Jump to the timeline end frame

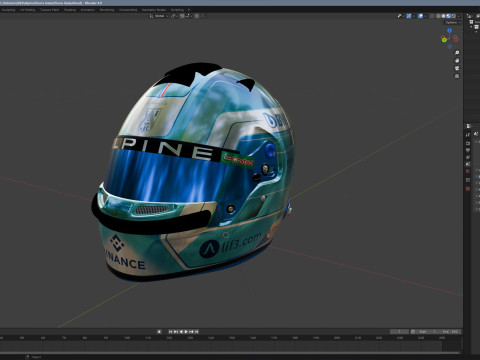pyautogui.click(x=197, y=332)
